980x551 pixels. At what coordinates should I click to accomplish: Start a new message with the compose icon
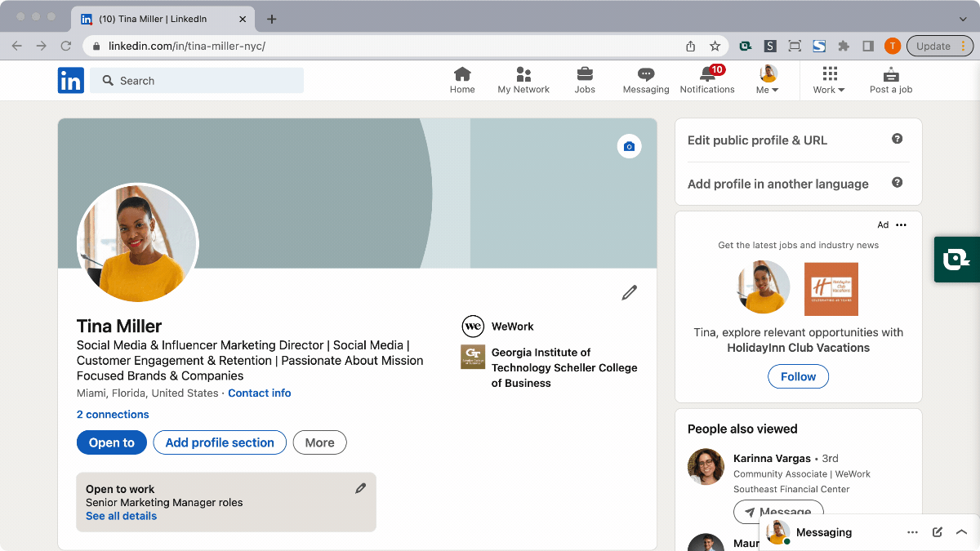click(937, 531)
